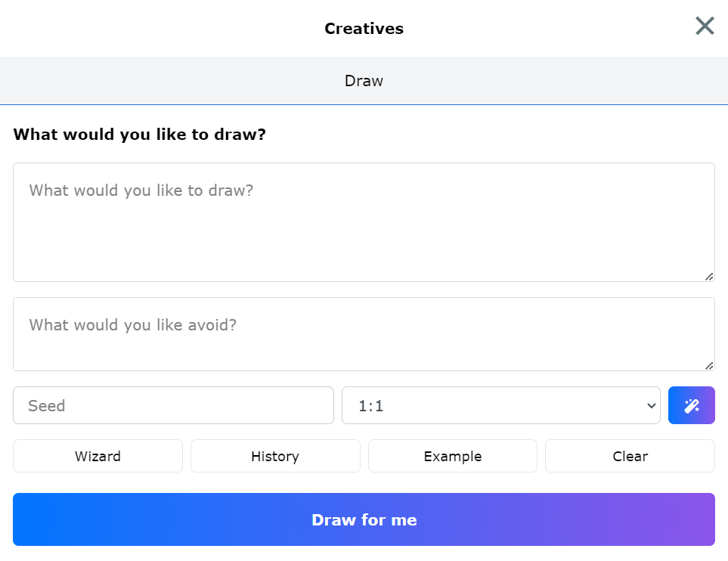Show the drawing History
This screenshot has height=561, width=728.
coord(275,457)
